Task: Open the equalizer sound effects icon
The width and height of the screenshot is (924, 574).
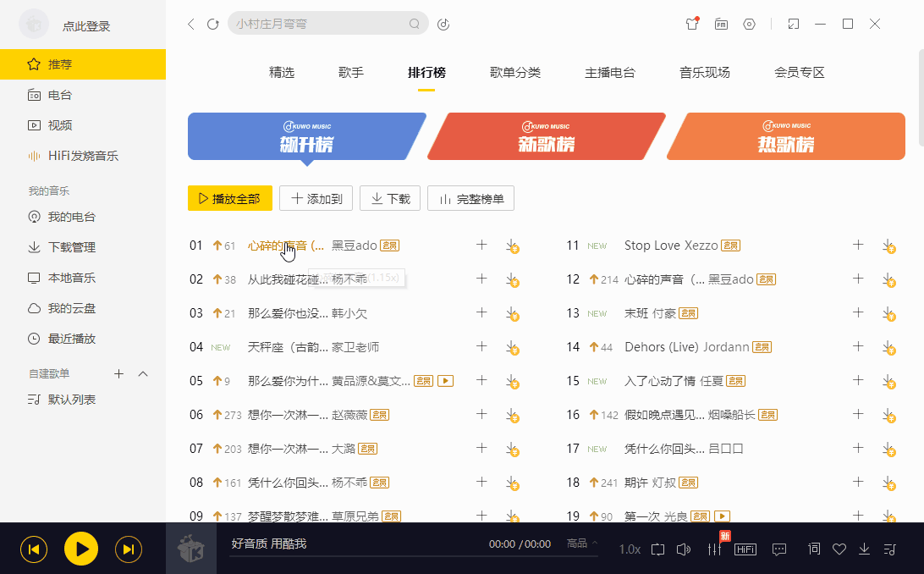Action: click(714, 549)
